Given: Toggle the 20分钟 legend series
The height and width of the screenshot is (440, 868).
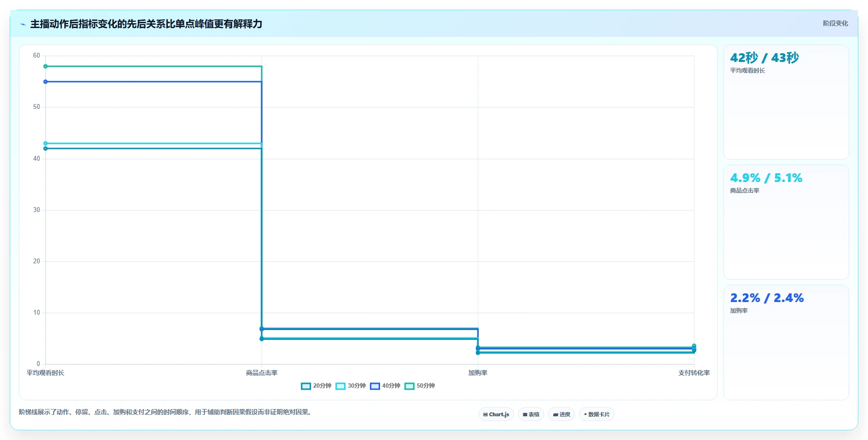Looking at the screenshot, I should (x=316, y=386).
